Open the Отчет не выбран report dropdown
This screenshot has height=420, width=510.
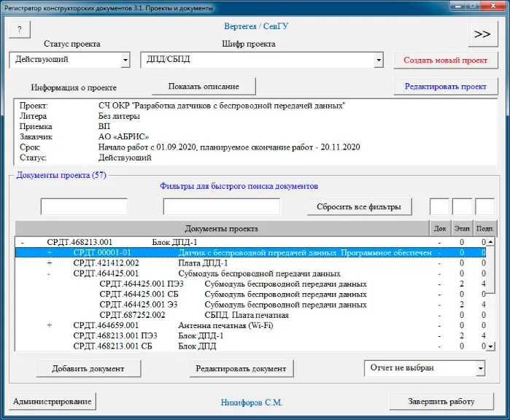479,369
